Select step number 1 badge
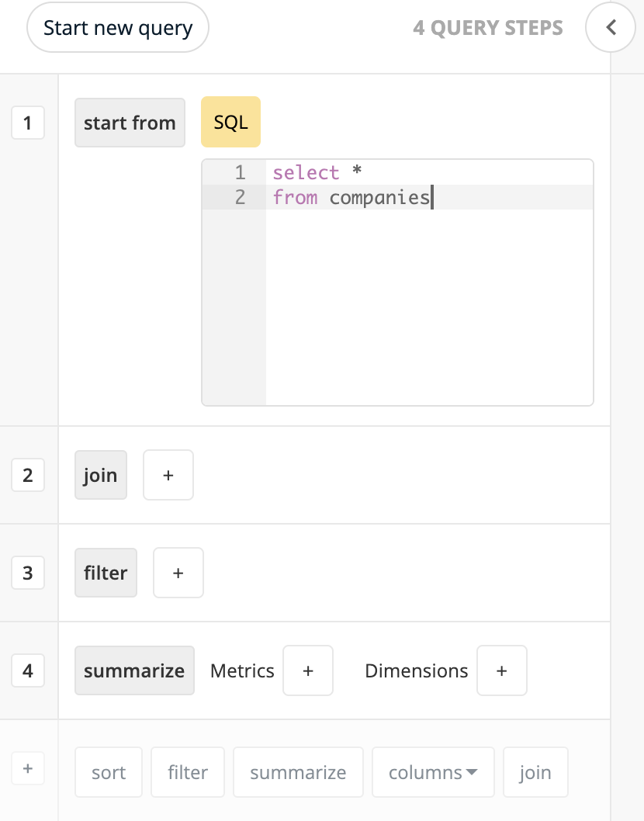This screenshot has width=644, height=821. click(28, 123)
